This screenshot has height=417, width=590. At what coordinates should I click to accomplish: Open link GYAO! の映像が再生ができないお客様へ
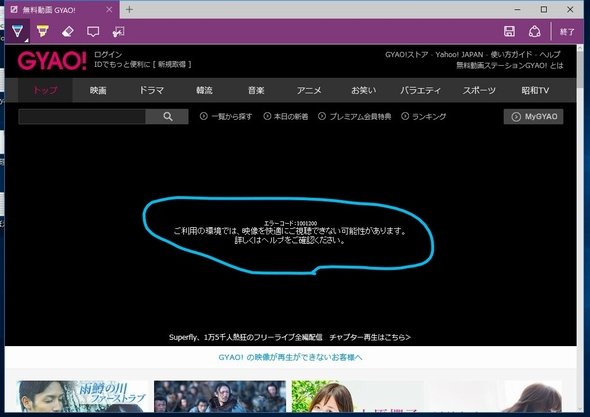(x=290, y=357)
